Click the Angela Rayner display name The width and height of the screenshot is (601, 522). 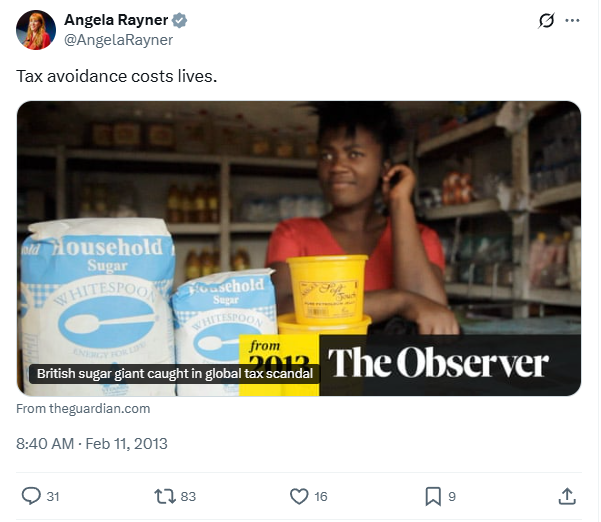pos(116,20)
